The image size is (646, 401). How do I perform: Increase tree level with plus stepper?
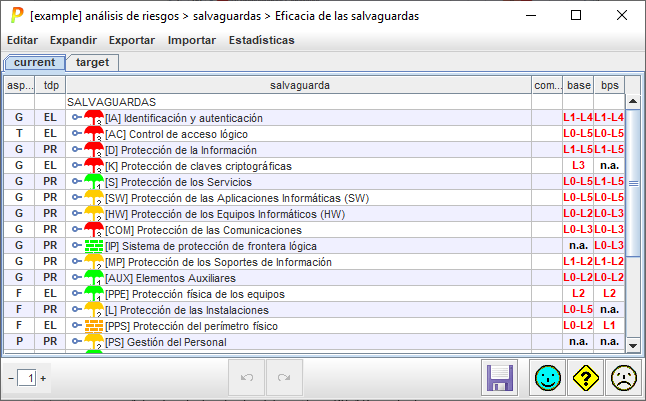pyautogui.click(x=43, y=379)
